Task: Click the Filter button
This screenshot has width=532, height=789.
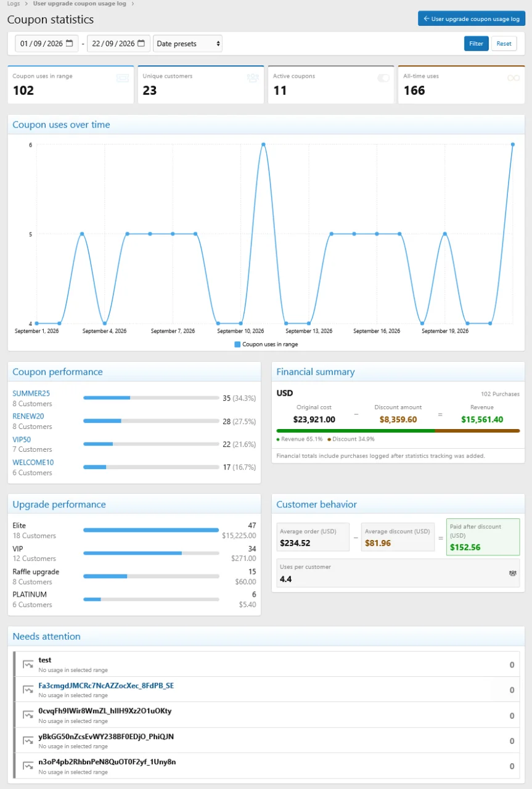Action: pos(476,44)
